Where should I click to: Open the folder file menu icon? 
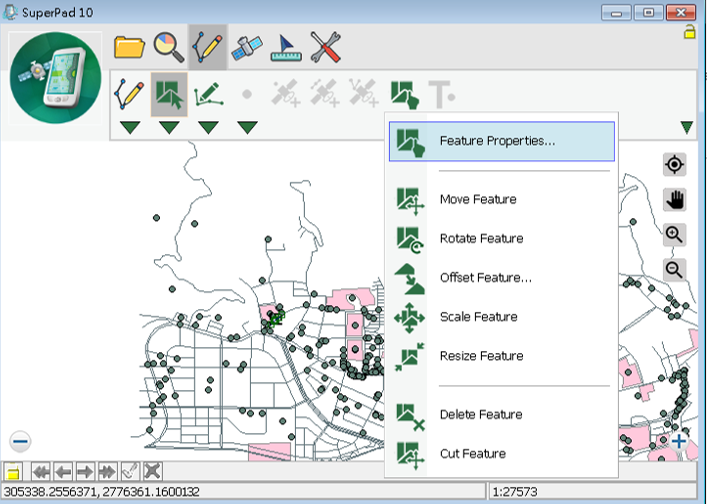click(129, 47)
